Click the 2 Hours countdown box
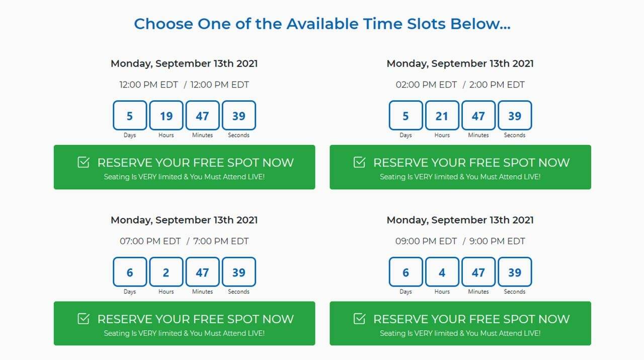The width and height of the screenshot is (644, 360). pos(166,272)
